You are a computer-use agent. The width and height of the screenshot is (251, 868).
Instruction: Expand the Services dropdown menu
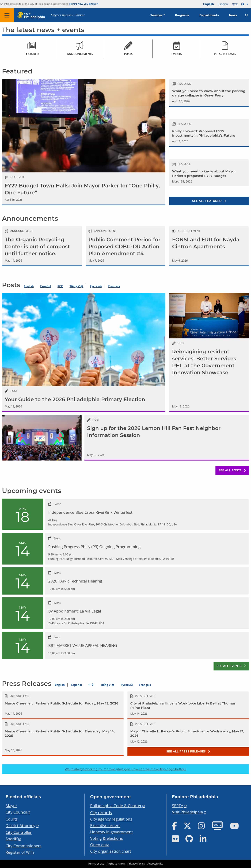(x=157, y=15)
